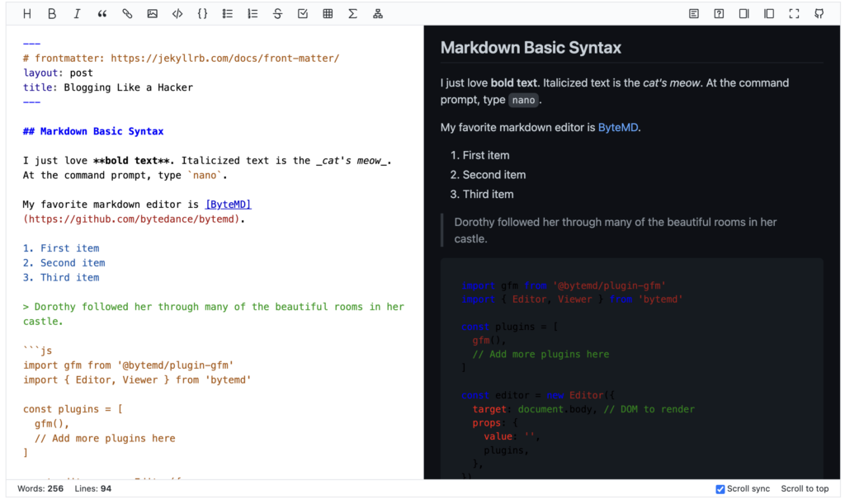Image resolution: width=845 pixels, height=504 pixels.
Task: Toggle the preview-only layout
Action: (x=769, y=14)
